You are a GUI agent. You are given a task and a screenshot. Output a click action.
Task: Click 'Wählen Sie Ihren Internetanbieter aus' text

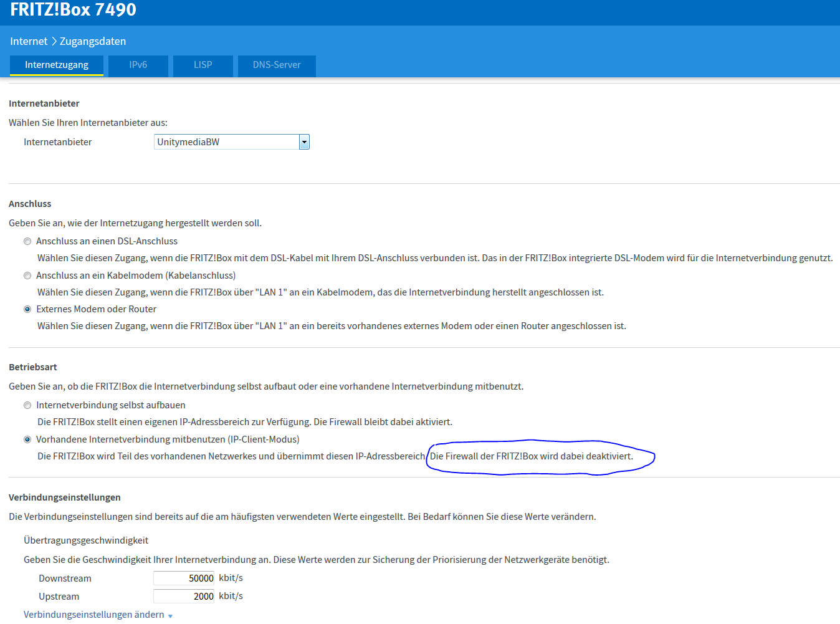(x=88, y=123)
